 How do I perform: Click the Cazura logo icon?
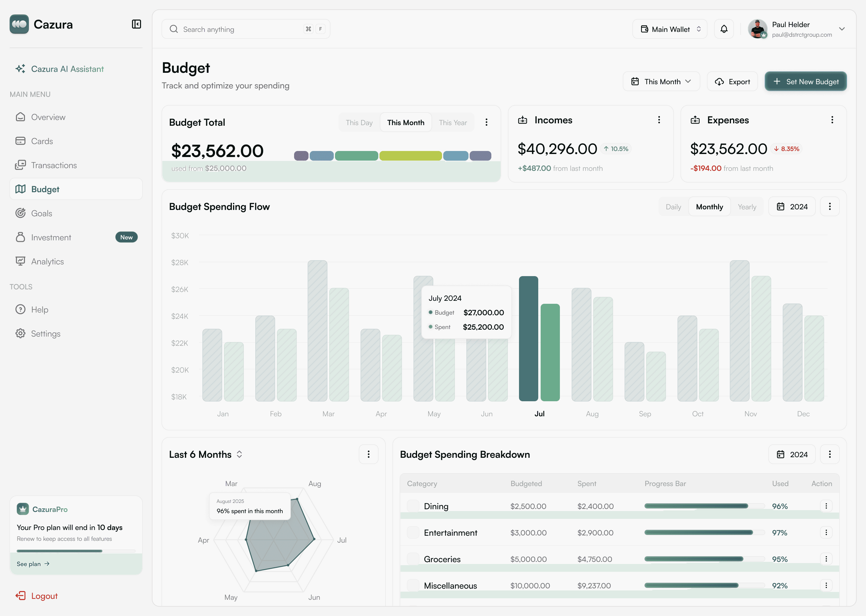click(19, 24)
